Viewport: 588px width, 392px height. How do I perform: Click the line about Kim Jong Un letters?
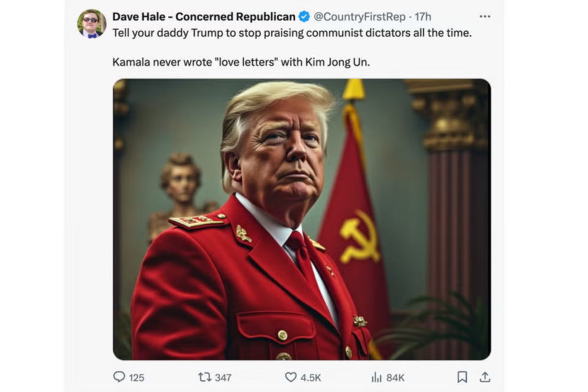pos(241,62)
